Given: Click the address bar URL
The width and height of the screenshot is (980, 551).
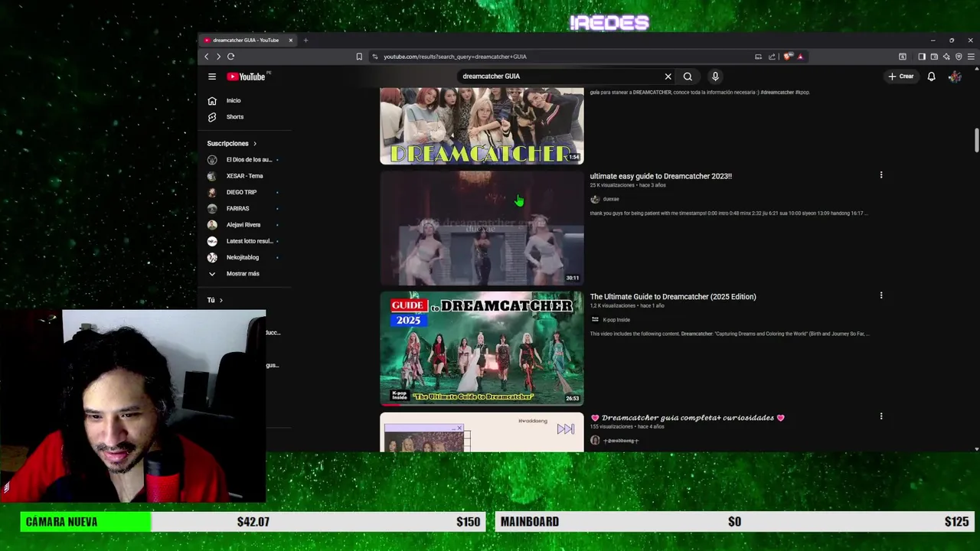Looking at the screenshot, I should [x=455, y=57].
